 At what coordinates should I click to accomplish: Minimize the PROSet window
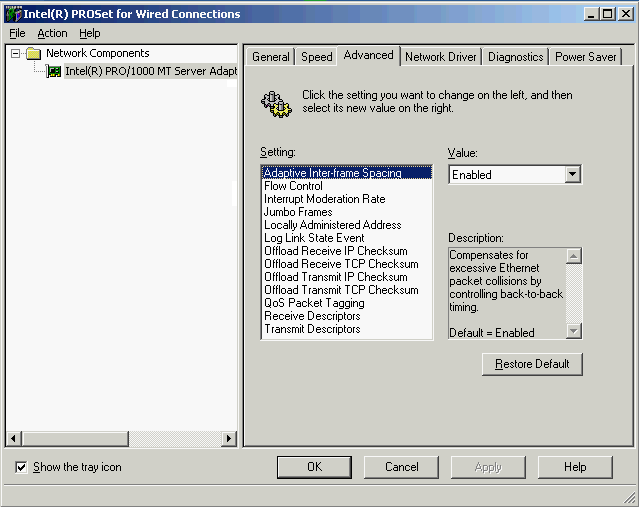pos(591,14)
